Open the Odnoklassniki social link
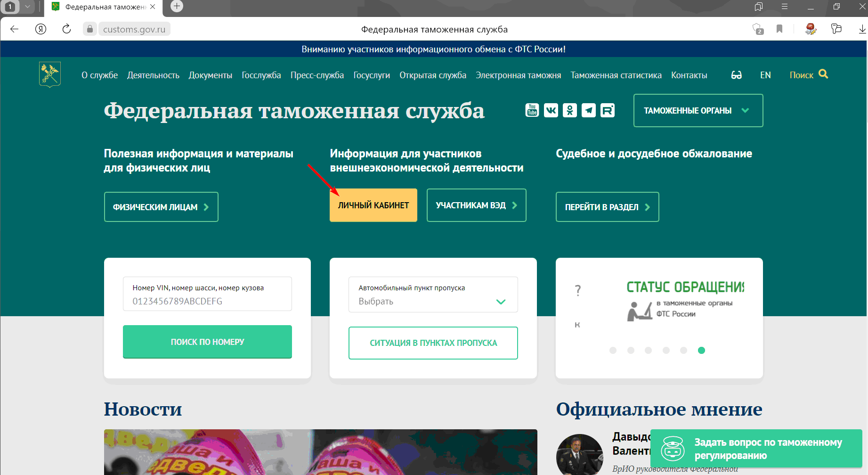The width and height of the screenshot is (868, 475). (x=570, y=110)
